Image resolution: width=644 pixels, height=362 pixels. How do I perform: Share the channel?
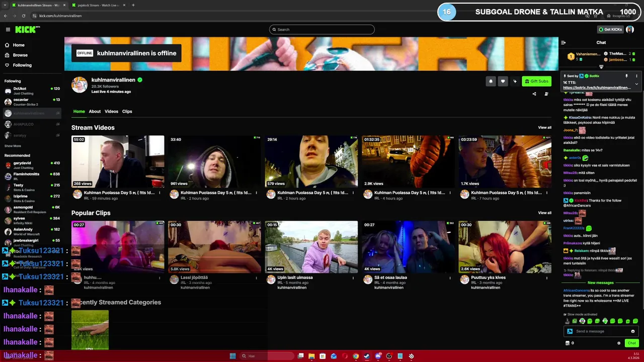pyautogui.click(x=534, y=94)
